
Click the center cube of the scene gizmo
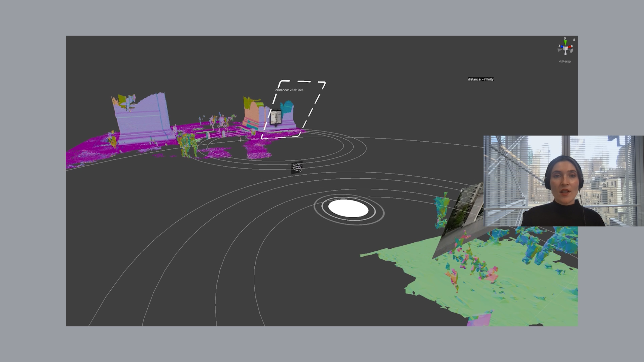click(x=566, y=49)
